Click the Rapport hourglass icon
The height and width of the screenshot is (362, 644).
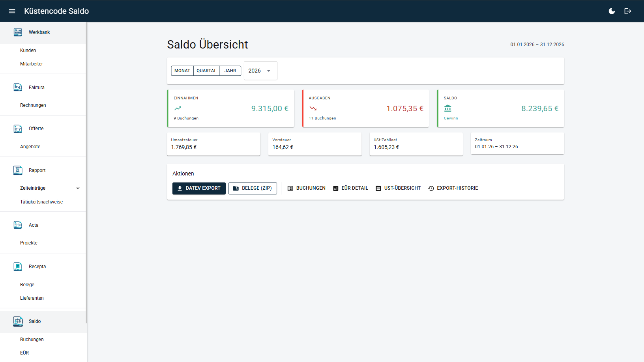(18, 170)
